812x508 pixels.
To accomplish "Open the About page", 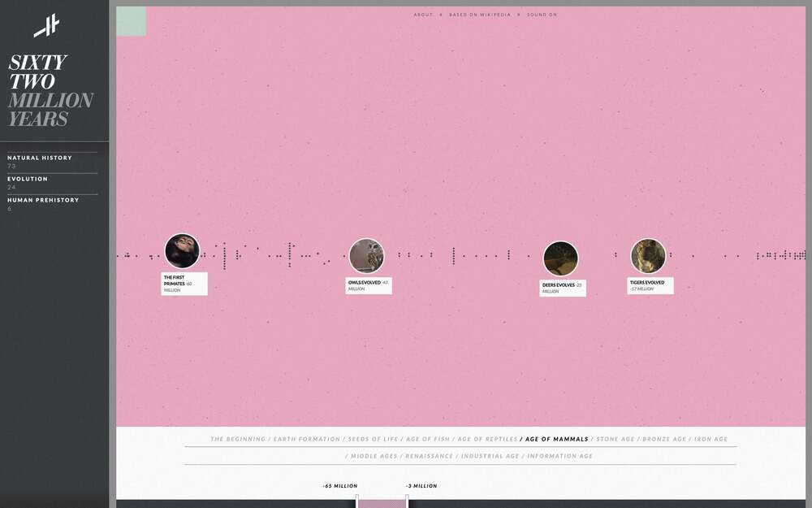I will pos(423,15).
